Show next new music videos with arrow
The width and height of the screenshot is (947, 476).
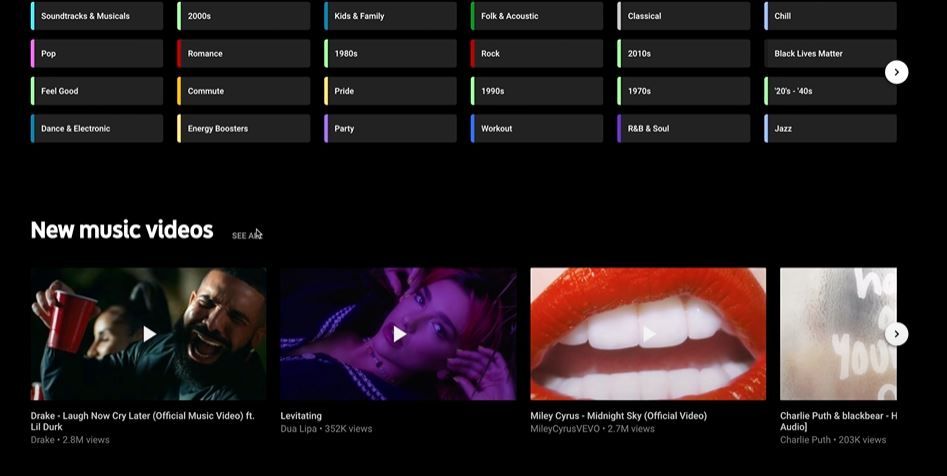pyautogui.click(x=896, y=333)
